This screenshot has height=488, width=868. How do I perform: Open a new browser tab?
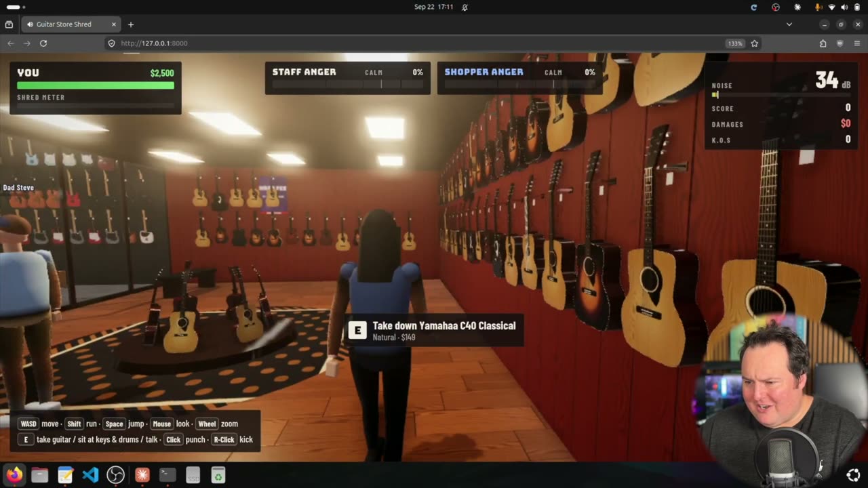(x=131, y=24)
